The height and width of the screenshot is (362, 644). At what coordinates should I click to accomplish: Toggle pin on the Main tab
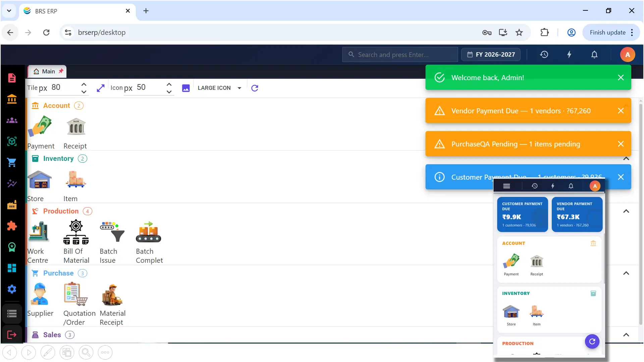click(x=61, y=71)
